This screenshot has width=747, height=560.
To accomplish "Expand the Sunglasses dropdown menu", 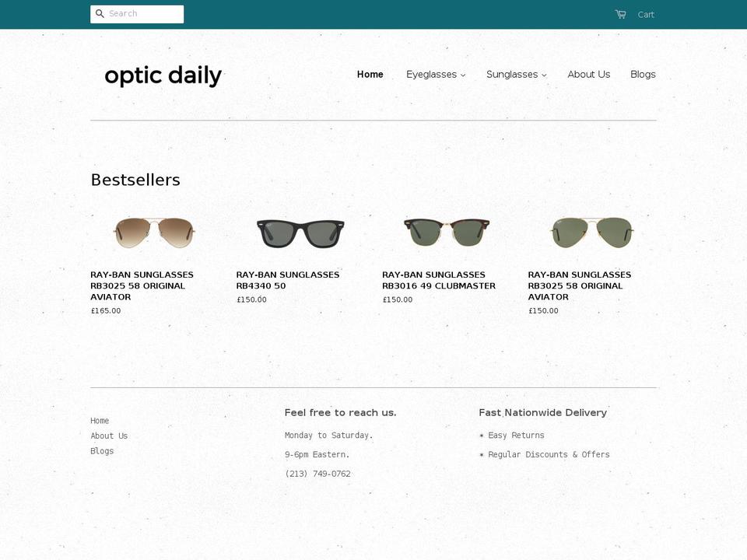I will 516,75.
